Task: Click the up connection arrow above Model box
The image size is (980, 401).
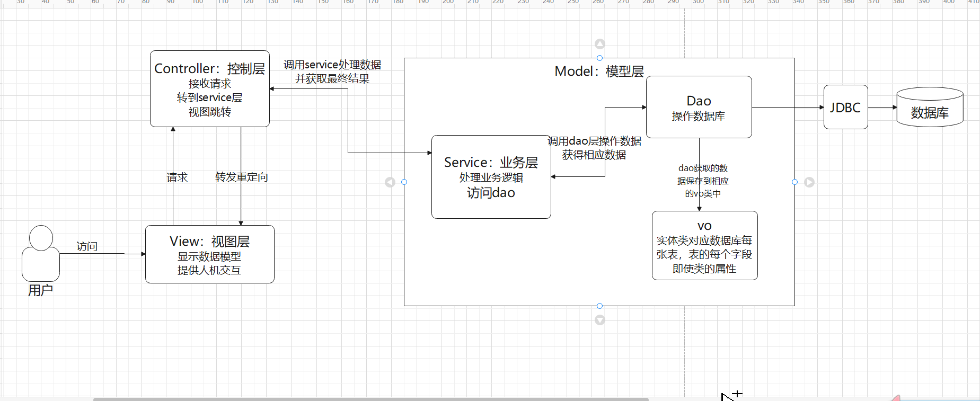Action: [x=599, y=44]
